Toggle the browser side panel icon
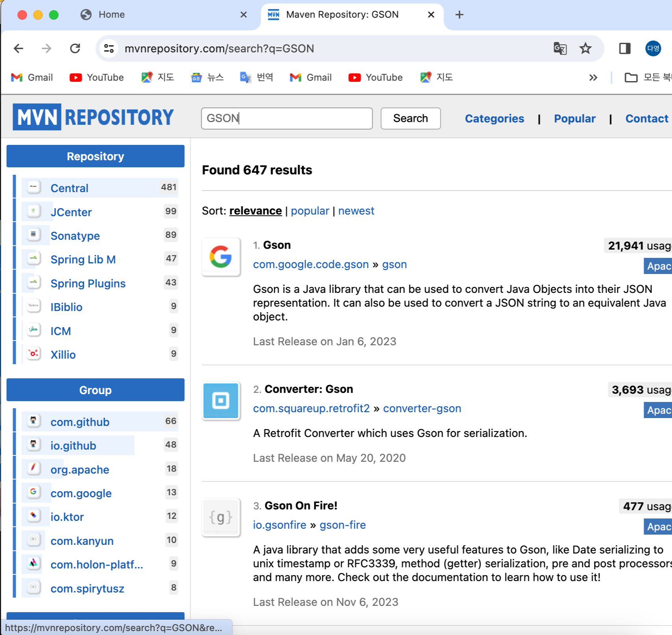This screenshot has width=672, height=635. pyautogui.click(x=625, y=48)
